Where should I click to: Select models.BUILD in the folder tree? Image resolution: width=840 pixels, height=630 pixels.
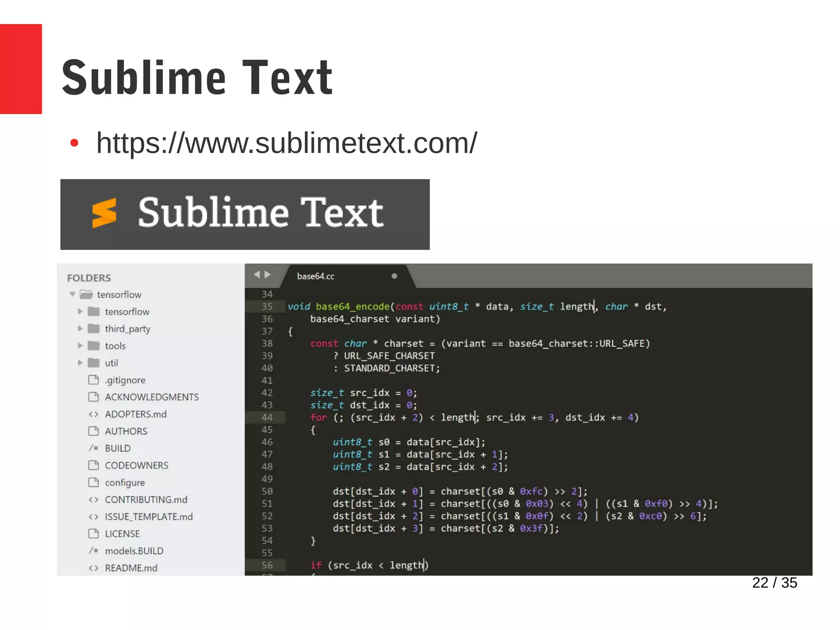click(x=134, y=551)
